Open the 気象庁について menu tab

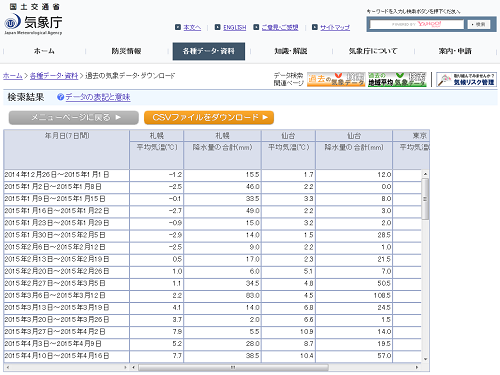click(x=373, y=51)
